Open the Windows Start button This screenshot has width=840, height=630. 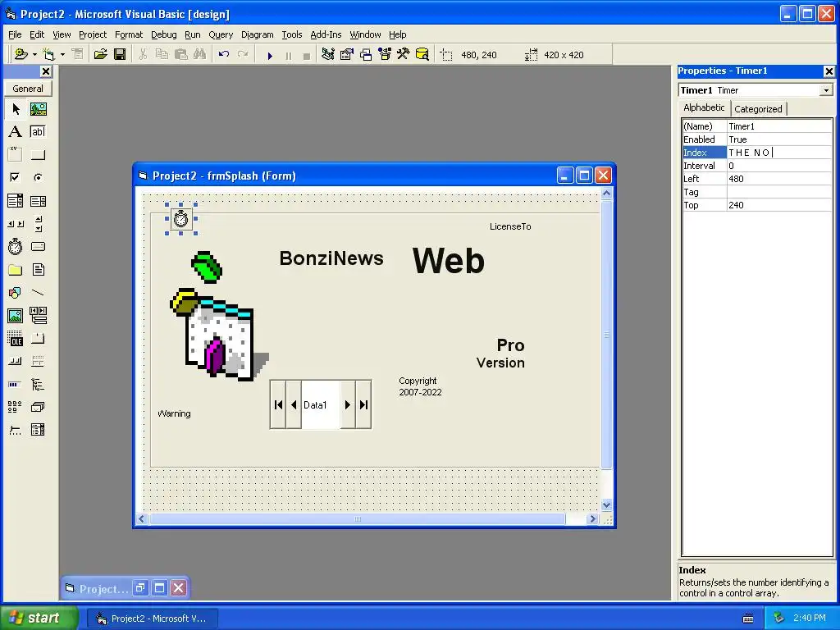(x=39, y=618)
